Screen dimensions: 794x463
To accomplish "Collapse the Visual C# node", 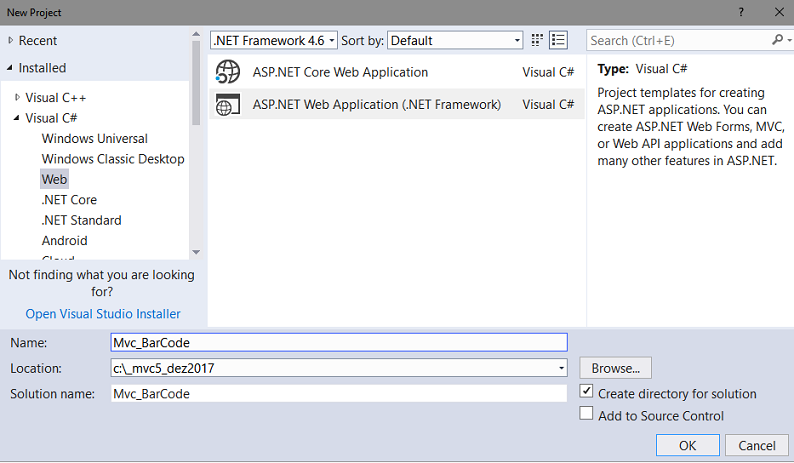I will (16, 118).
